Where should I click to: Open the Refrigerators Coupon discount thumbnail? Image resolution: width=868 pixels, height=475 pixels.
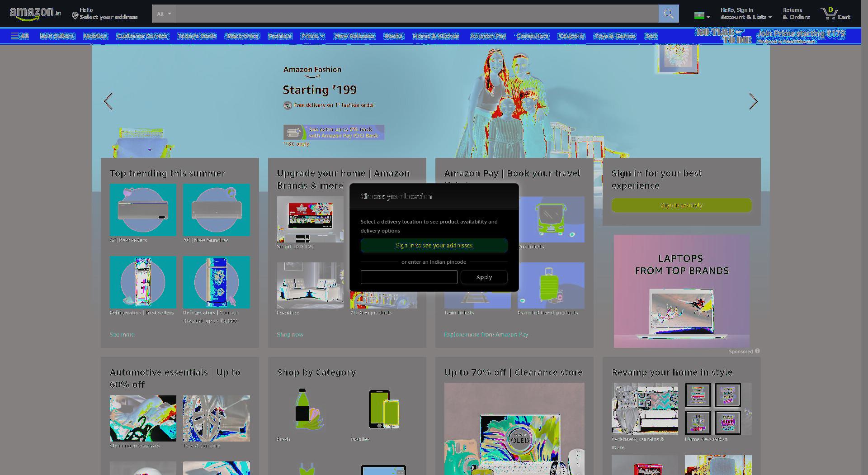[216, 282]
